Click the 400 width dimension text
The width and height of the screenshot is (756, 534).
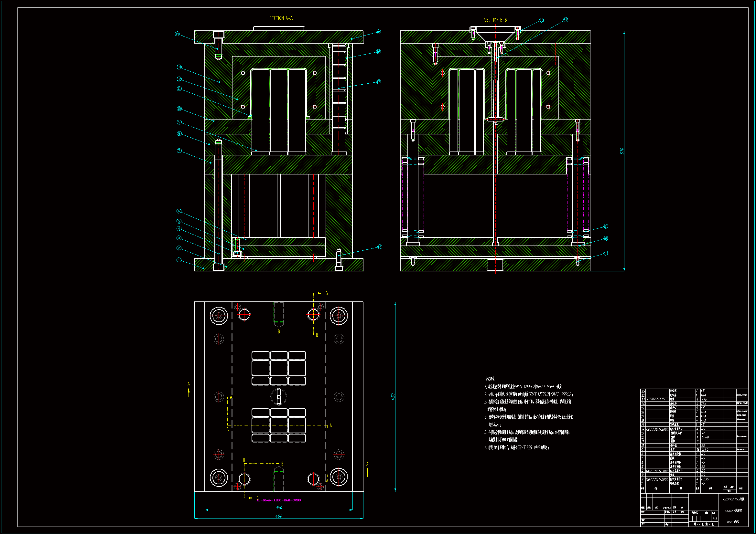coord(278,516)
